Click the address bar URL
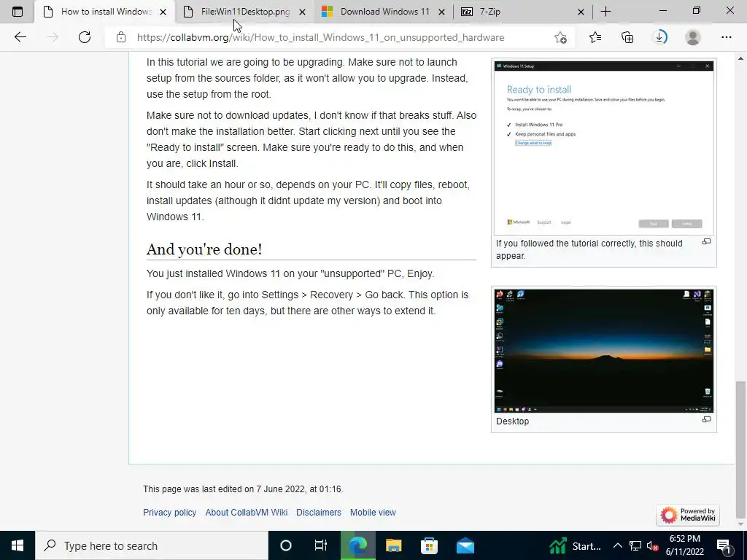This screenshot has height=560, width=747. [320, 37]
